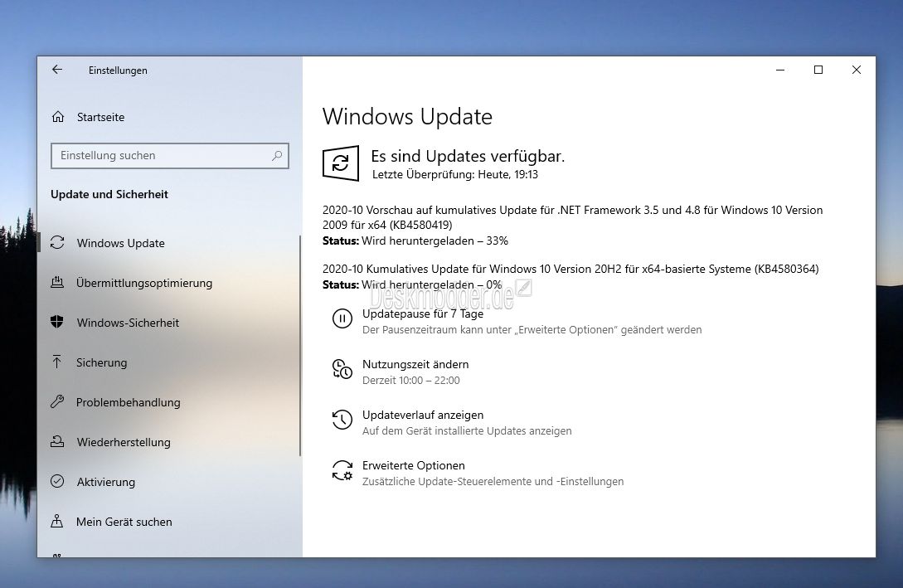Click the pause icon for Updatepause
The height and width of the screenshot is (588, 903).
pyautogui.click(x=342, y=318)
